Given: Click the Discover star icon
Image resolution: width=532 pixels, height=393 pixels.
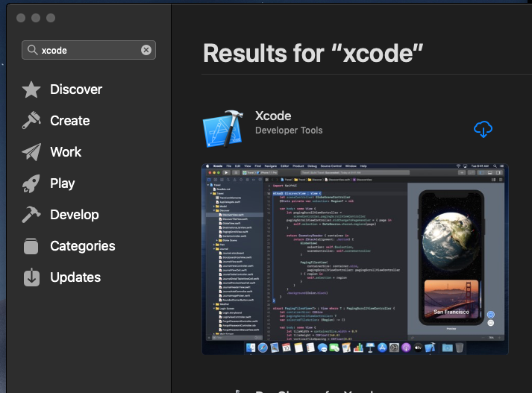Looking at the screenshot, I should click(31, 89).
